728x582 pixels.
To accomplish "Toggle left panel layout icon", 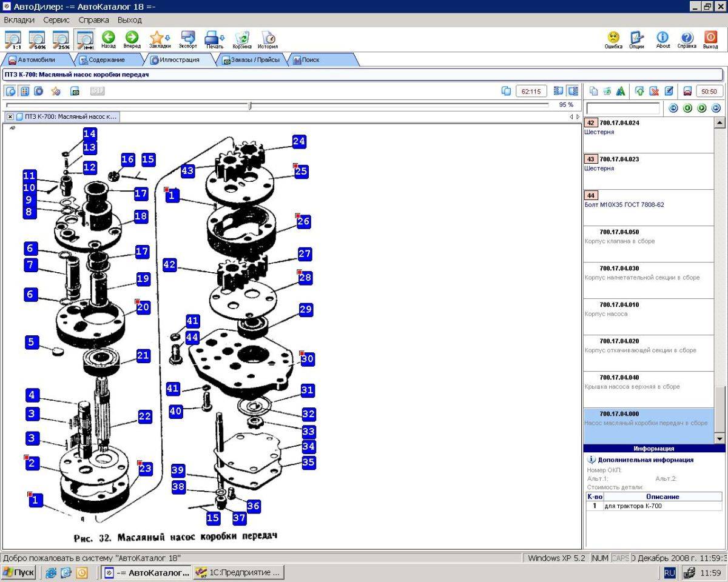I will click(559, 91).
